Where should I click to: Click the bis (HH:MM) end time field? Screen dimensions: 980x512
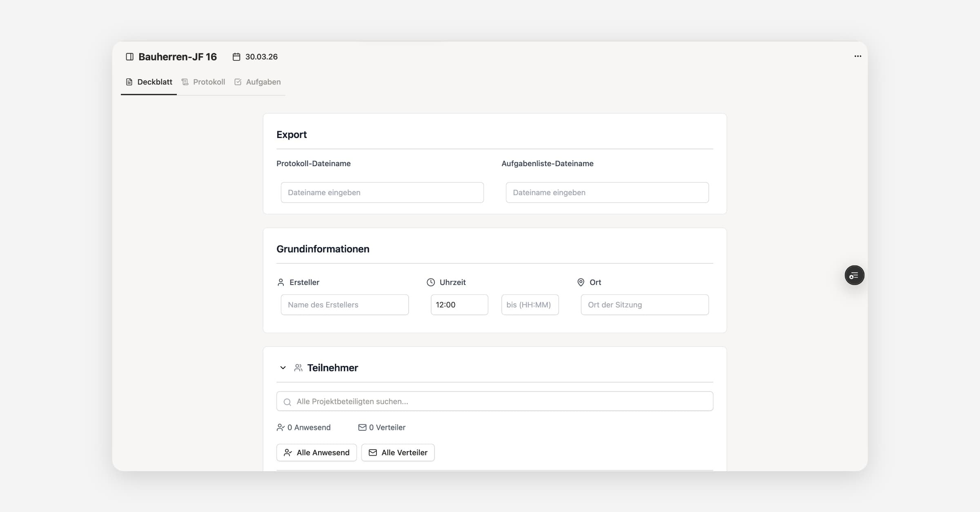[530, 305]
